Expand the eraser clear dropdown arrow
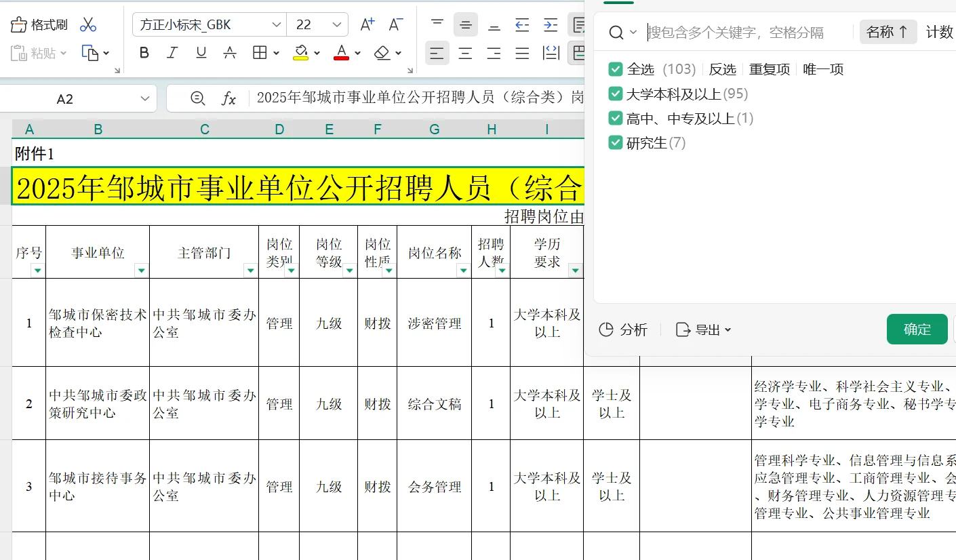Screen dimensions: 956x560 399,53
